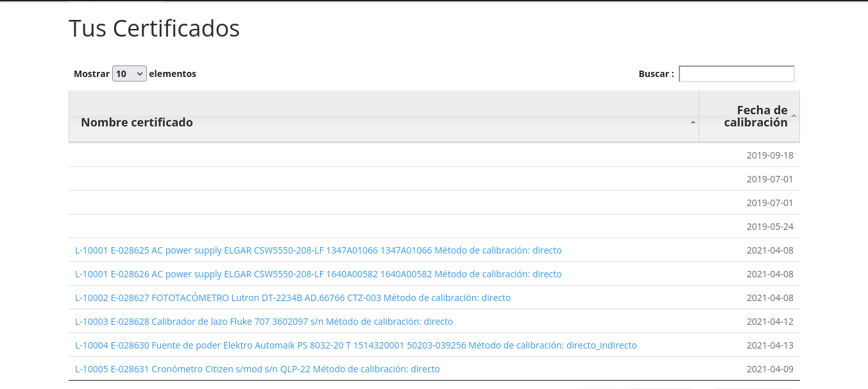Open certificate L-10003 E-028628 Calibrador de lazo Fluke
The height and width of the screenshot is (389, 868).
tap(264, 322)
